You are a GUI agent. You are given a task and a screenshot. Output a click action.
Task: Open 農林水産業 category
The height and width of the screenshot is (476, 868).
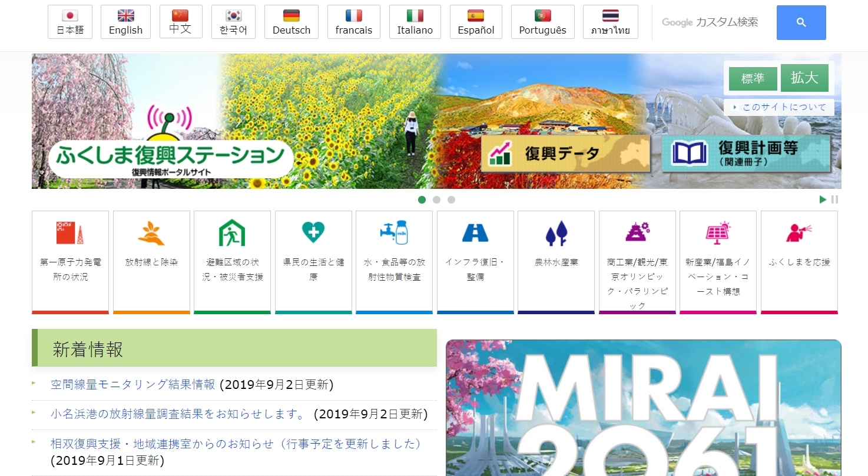click(556, 262)
